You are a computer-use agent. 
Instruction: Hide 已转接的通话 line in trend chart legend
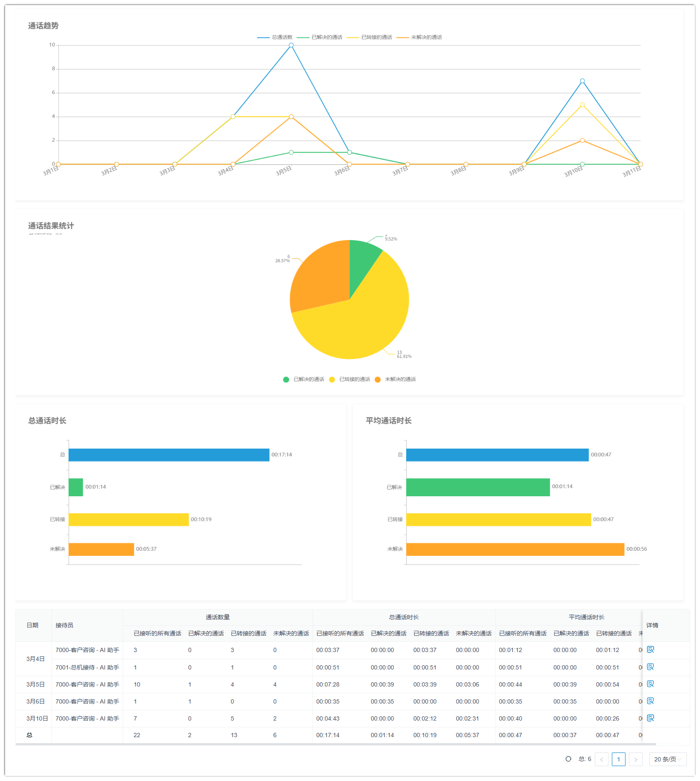(x=370, y=37)
